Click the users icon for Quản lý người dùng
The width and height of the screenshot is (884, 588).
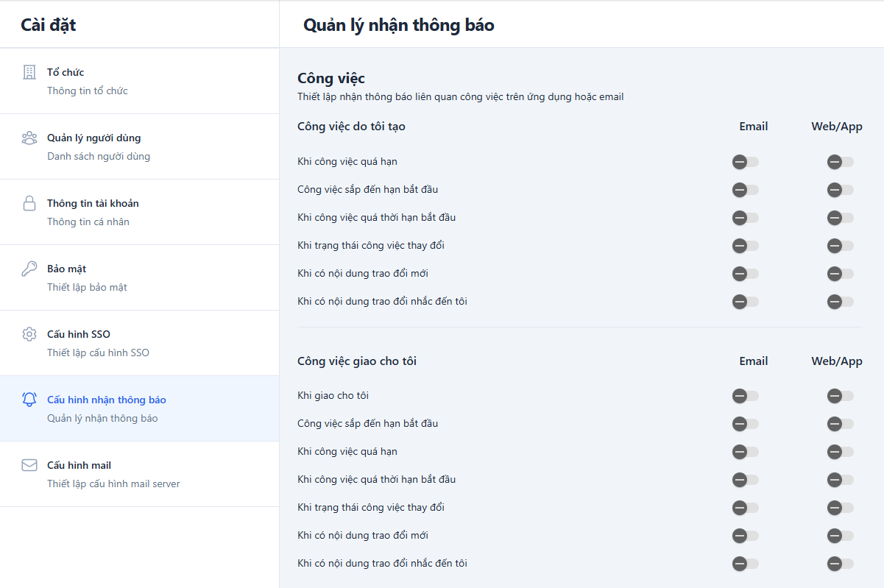click(x=29, y=138)
